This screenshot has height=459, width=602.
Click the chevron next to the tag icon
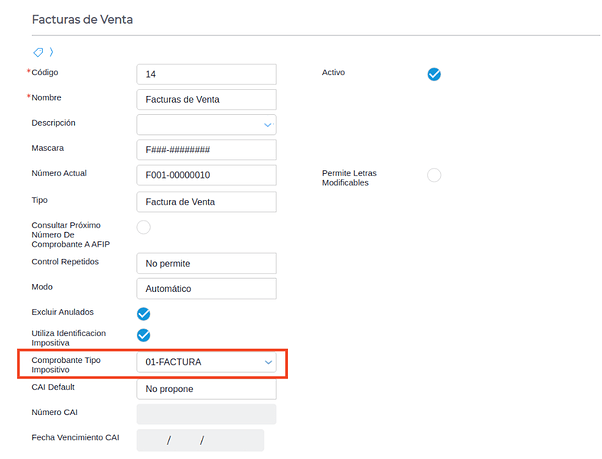click(x=51, y=51)
